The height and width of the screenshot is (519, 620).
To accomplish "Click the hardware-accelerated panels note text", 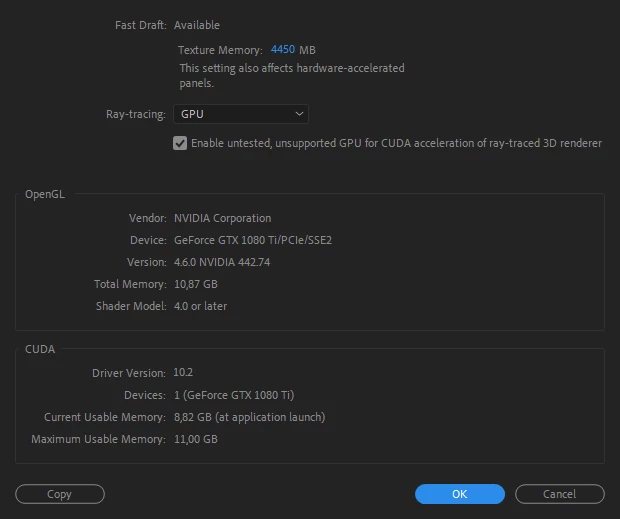I will [292, 75].
